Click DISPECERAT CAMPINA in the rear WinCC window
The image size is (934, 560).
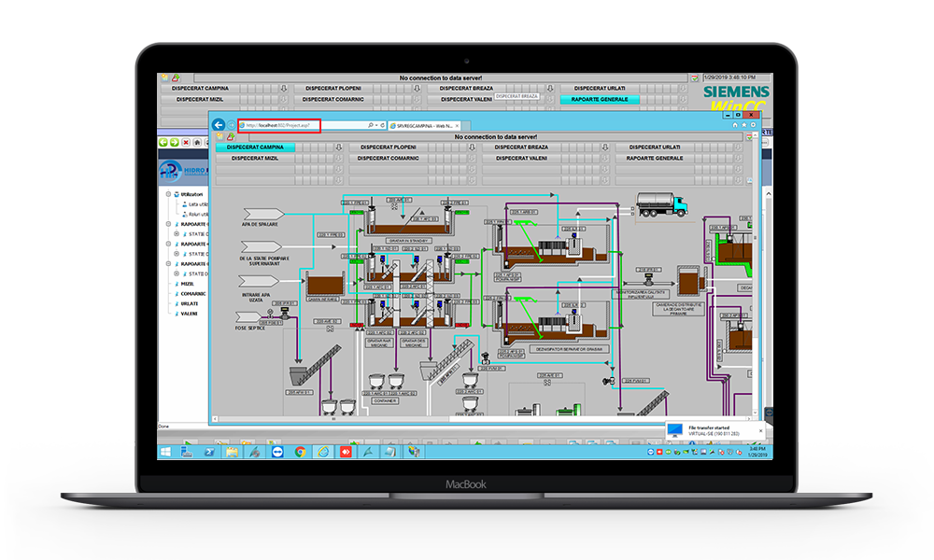[x=200, y=88]
